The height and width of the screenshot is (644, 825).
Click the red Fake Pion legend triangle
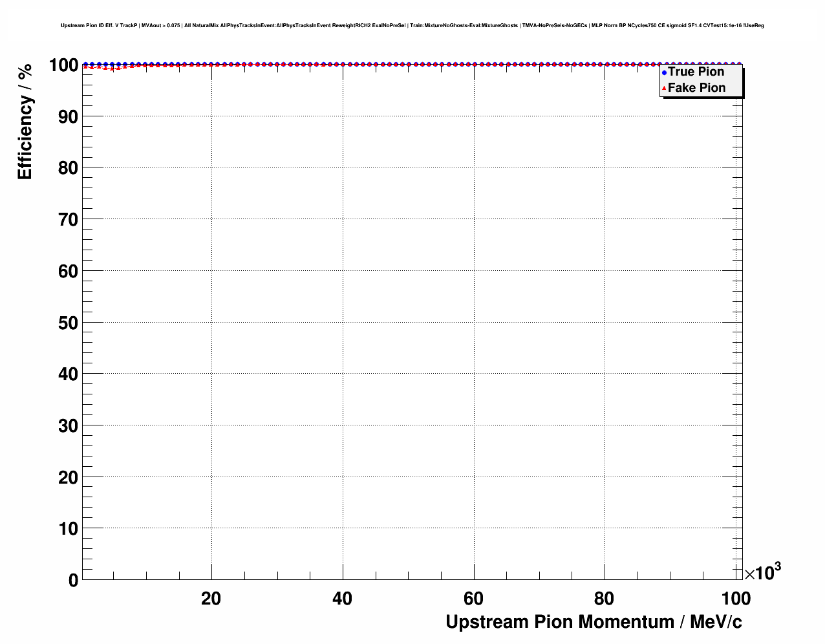(664, 88)
